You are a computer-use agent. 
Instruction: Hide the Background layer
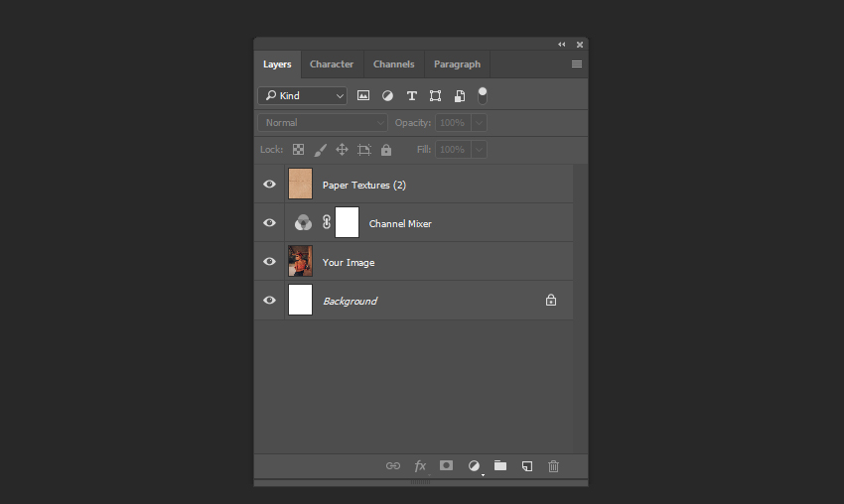pos(270,301)
